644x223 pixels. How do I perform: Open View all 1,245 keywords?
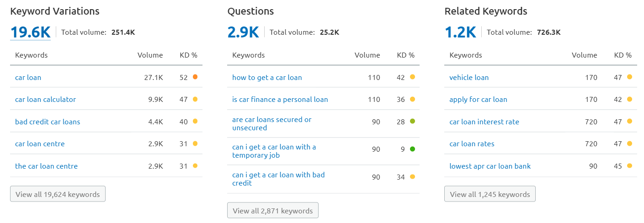[490, 194]
